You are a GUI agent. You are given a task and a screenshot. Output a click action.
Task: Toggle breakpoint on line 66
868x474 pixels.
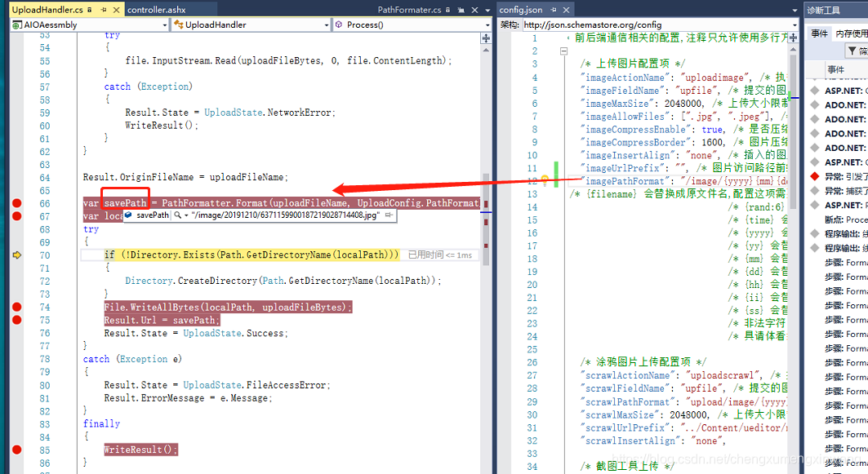17,203
